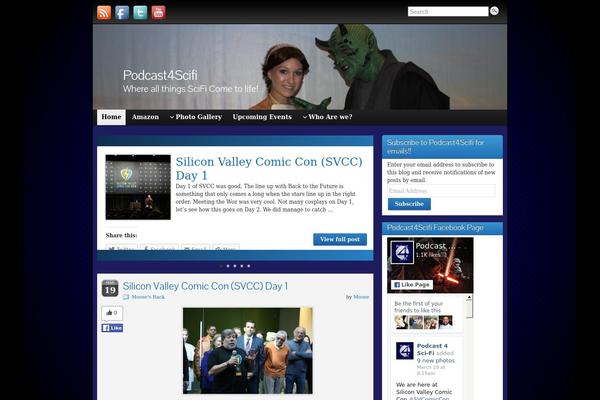Viewport: 600px width, 400px height.
Task: Expand the Who Are we? dropdown menu
Action: coord(327,117)
